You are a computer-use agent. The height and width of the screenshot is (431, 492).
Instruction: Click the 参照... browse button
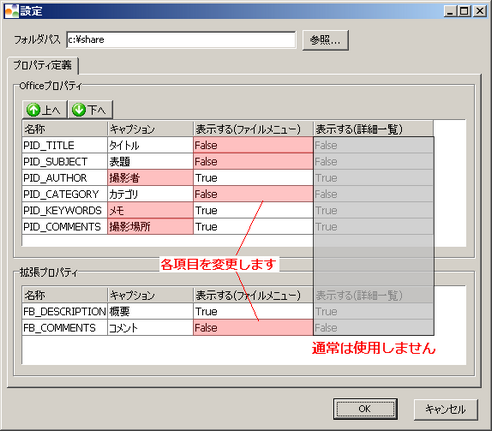(325, 40)
